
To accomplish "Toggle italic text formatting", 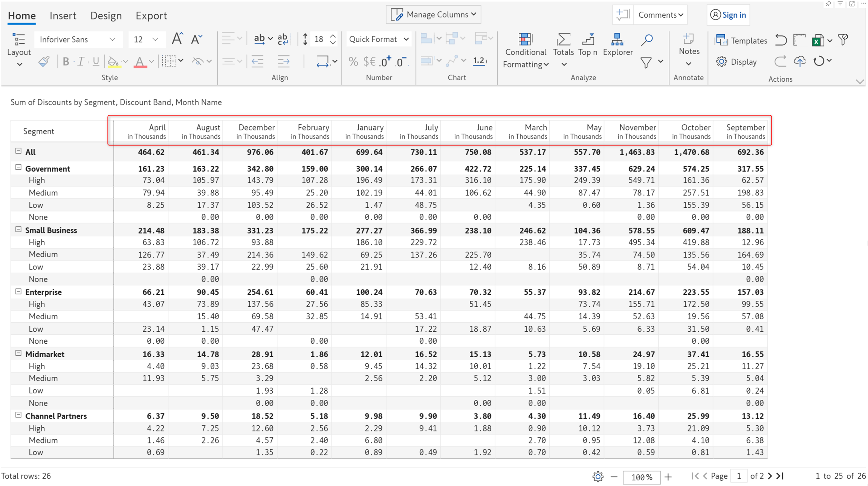I will coord(81,61).
